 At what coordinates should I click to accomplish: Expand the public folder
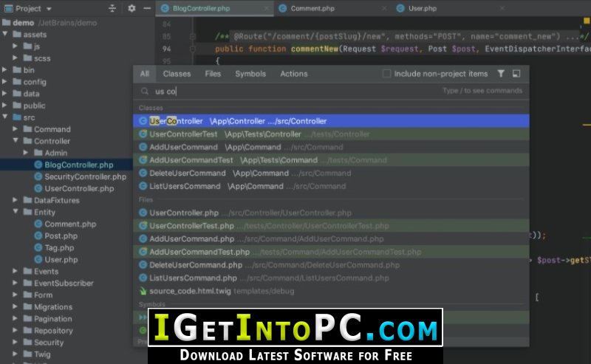click(x=5, y=106)
